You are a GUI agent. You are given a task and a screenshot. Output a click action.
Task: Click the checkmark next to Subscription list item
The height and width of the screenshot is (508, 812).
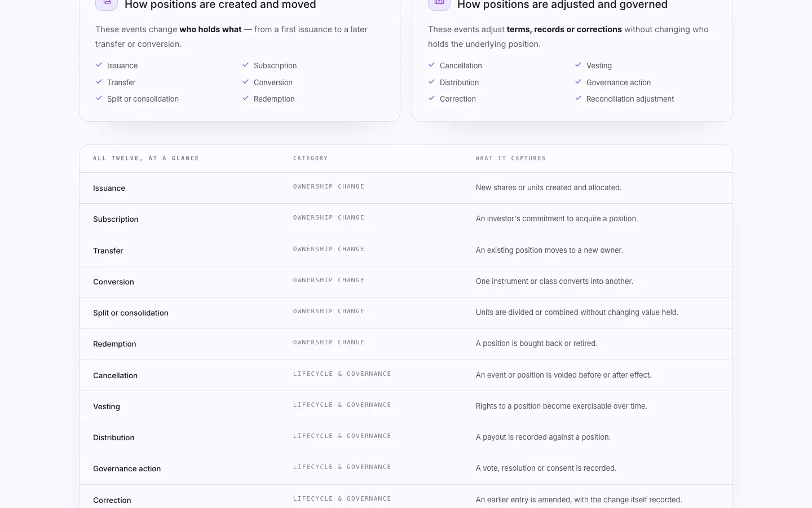(x=246, y=65)
